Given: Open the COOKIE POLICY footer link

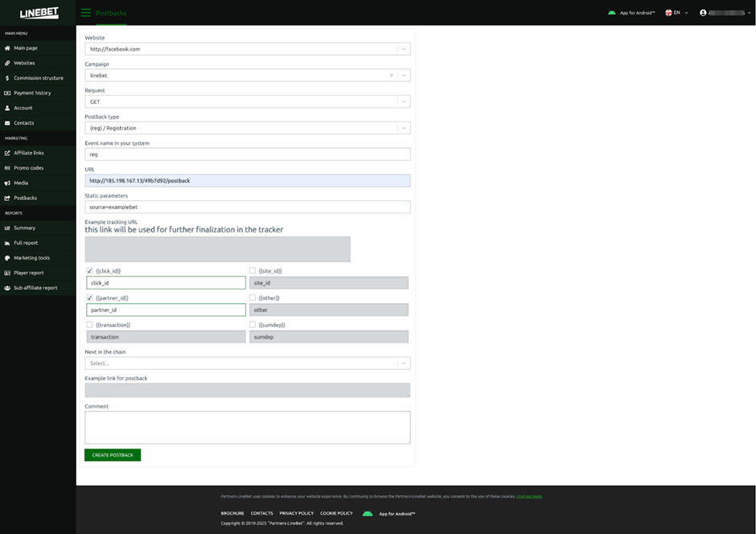Looking at the screenshot, I should click(336, 514).
